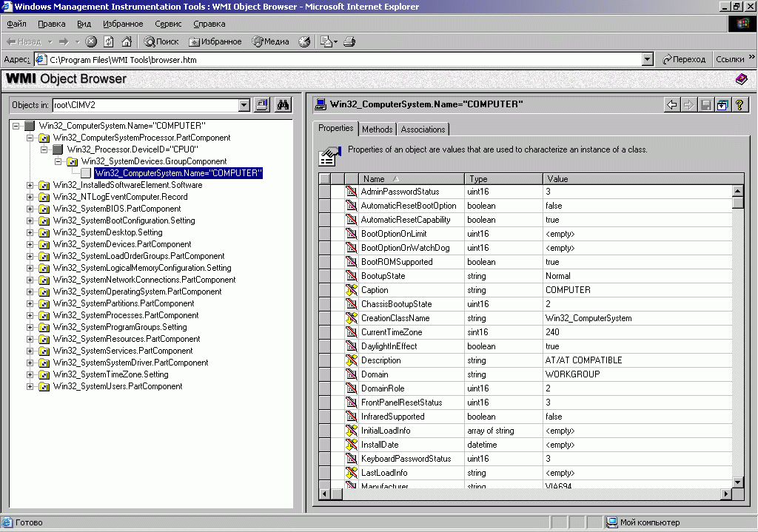Click the Win32_SystemBIOS folder icon
The image size is (758, 532).
click(44, 209)
